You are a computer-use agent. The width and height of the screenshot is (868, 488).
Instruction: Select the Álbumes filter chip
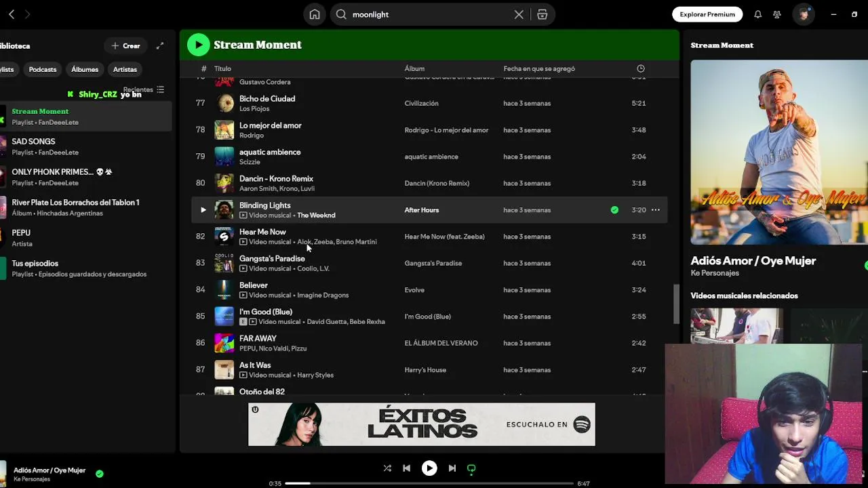pyautogui.click(x=85, y=69)
